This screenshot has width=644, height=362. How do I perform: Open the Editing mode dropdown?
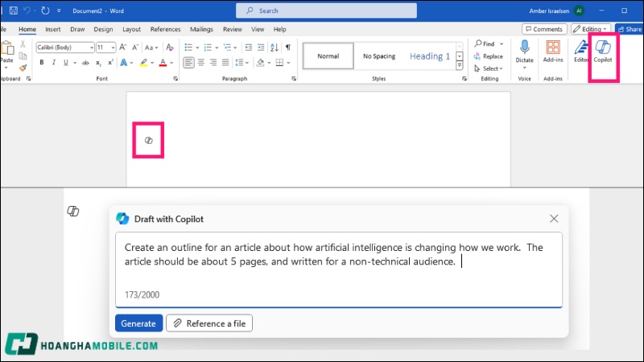tap(590, 29)
